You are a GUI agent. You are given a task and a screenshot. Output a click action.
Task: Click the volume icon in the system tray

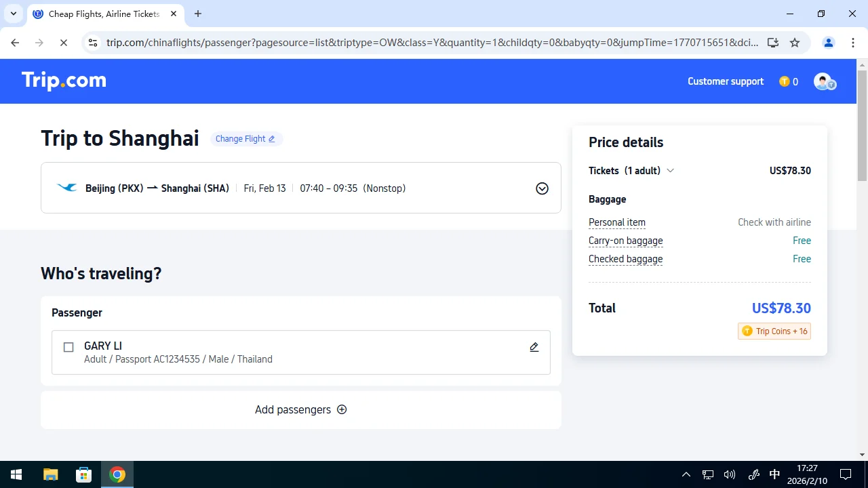[x=729, y=474]
